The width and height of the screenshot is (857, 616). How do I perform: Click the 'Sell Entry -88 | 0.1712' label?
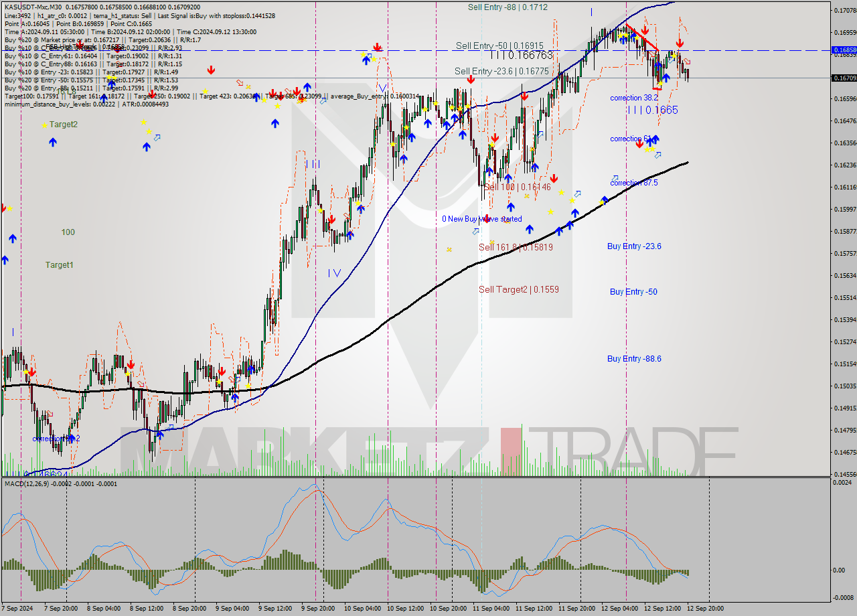(508, 7)
